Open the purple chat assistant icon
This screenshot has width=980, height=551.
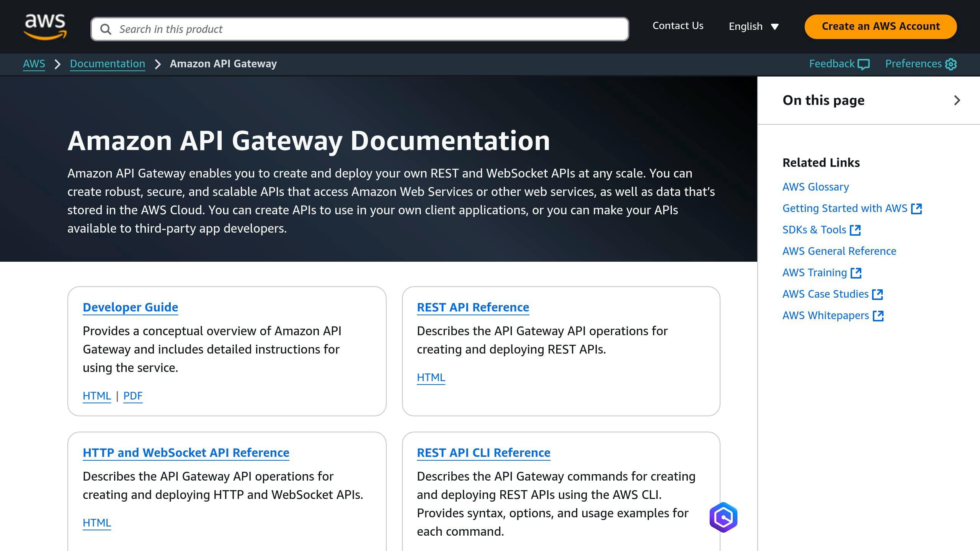724,517
